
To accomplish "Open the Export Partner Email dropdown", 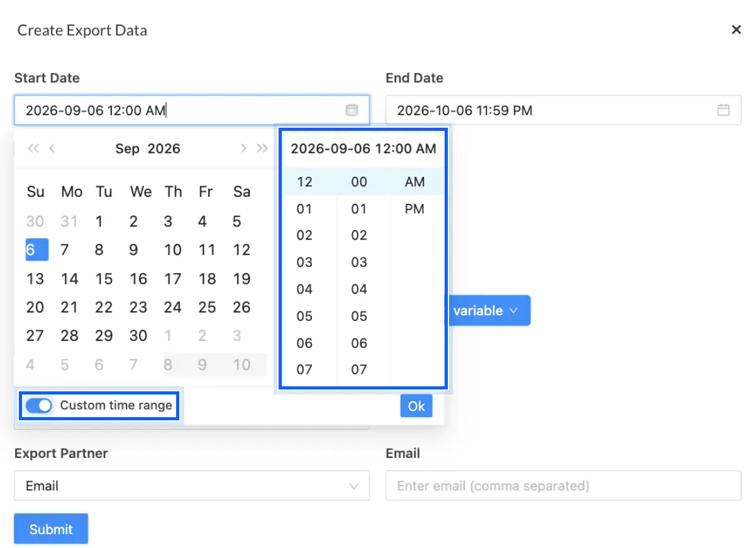I will click(192, 486).
